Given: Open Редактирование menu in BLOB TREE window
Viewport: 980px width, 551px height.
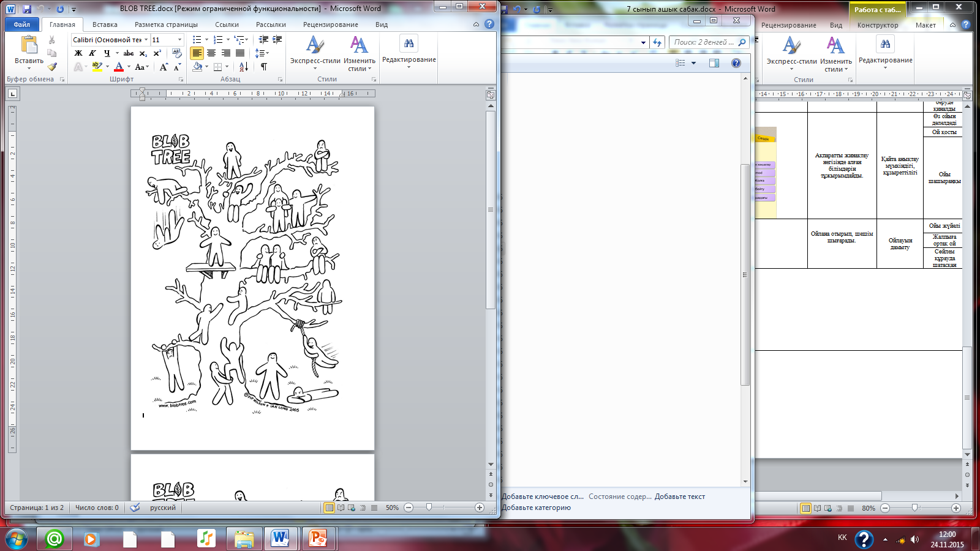Looking at the screenshot, I should click(409, 52).
